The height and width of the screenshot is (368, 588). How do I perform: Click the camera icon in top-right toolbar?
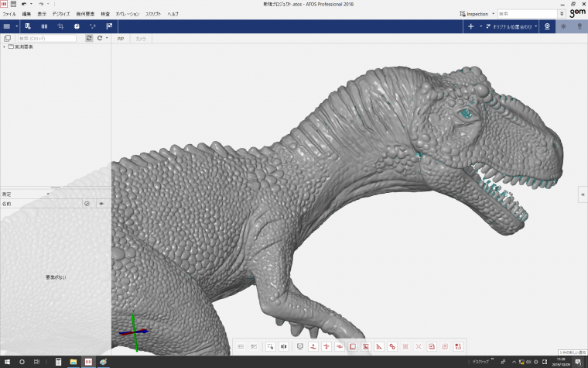(x=548, y=26)
